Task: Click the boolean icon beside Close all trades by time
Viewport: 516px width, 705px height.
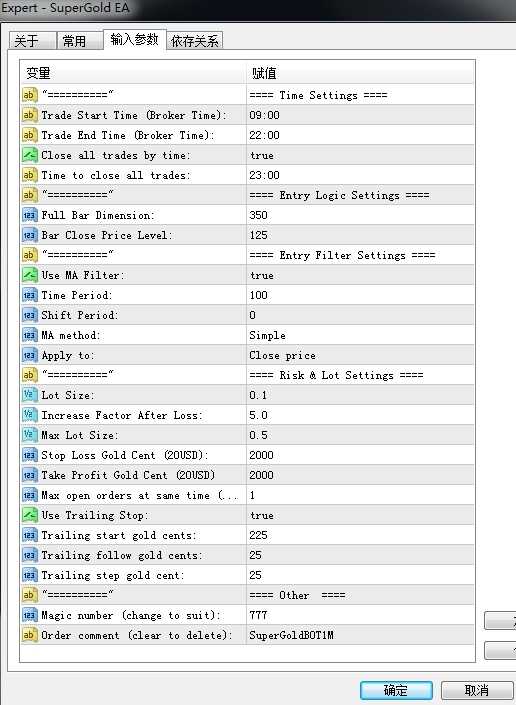Action: (x=29, y=155)
